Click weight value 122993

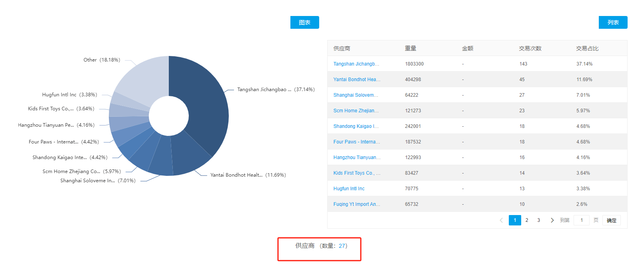click(x=413, y=157)
